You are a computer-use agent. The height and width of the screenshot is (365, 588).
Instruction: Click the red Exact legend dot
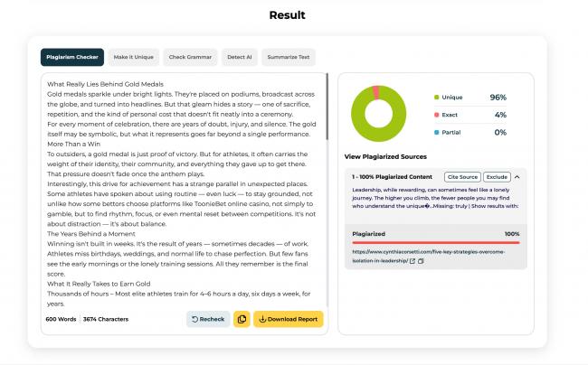tap(437, 115)
